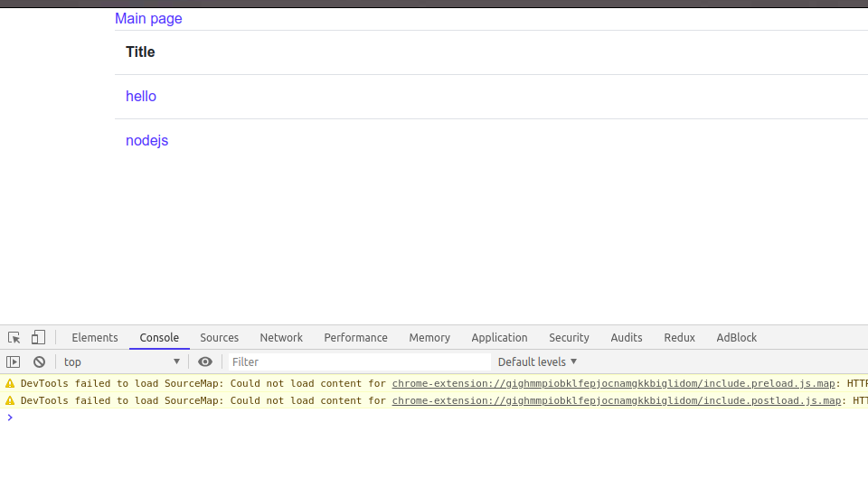Clear console with the ban icon

tap(39, 361)
